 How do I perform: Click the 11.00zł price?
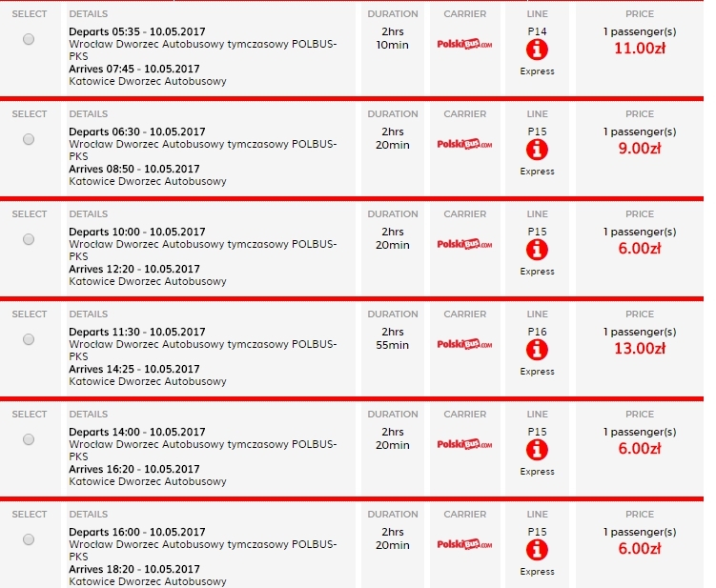pyautogui.click(x=640, y=49)
